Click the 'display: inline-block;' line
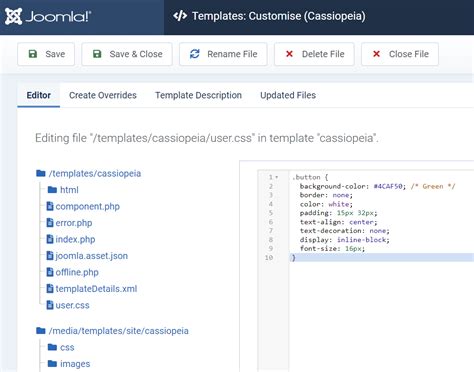The height and width of the screenshot is (372, 474). [x=344, y=240]
